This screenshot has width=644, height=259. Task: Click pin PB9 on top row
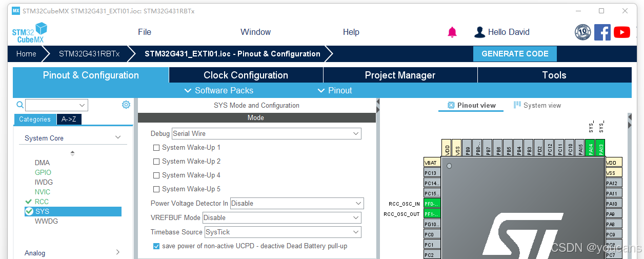pos(467,148)
